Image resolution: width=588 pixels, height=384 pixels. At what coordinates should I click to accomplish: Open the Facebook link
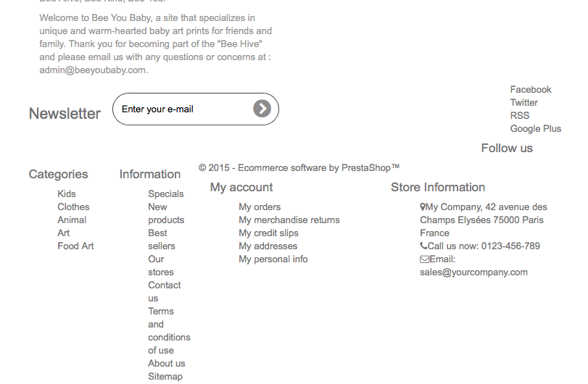531,90
